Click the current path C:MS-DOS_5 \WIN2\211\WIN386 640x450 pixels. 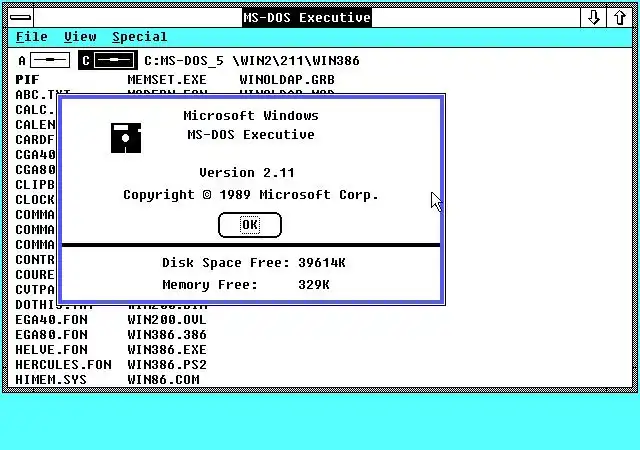(x=252, y=61)
